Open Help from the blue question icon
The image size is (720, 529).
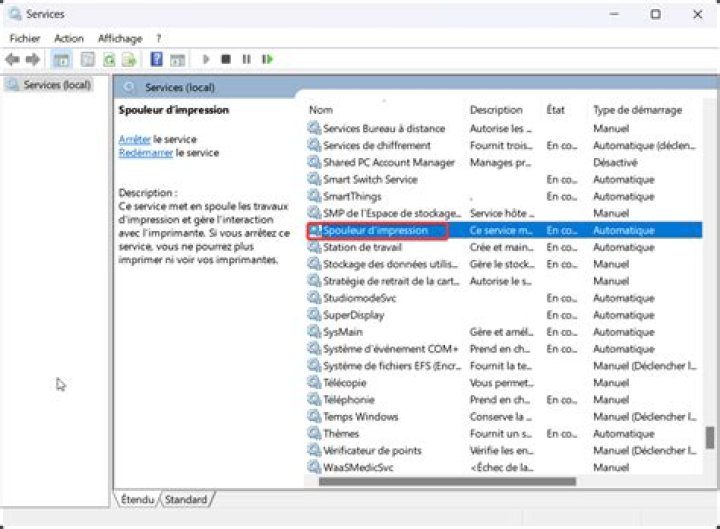(x=157, y=59)
